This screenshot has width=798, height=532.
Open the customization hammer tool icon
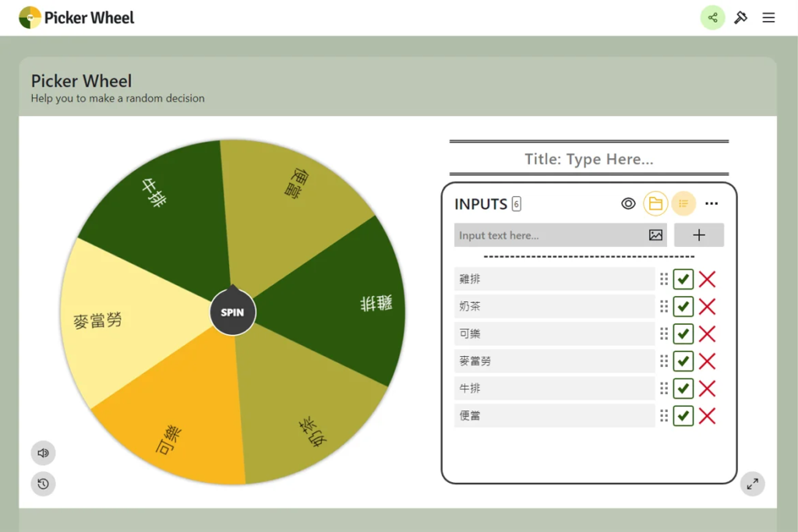pyautogui.click(x=740, y=17)
